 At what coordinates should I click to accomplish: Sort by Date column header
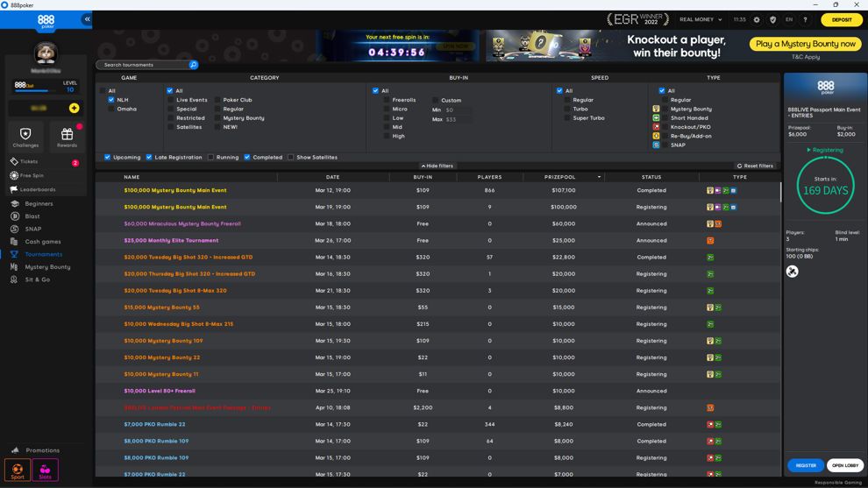pyautogui.click(x=332, y=177)
